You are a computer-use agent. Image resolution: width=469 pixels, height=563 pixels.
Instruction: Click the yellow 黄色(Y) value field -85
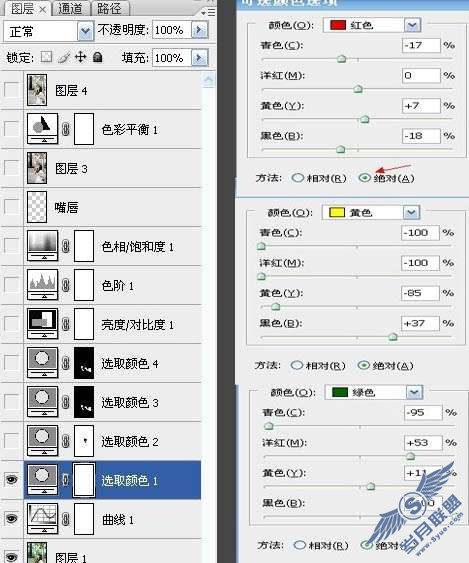point(420,293)
